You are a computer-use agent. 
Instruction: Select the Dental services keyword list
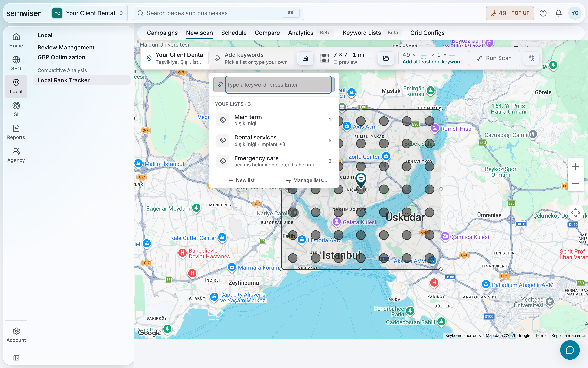[274, 140]
